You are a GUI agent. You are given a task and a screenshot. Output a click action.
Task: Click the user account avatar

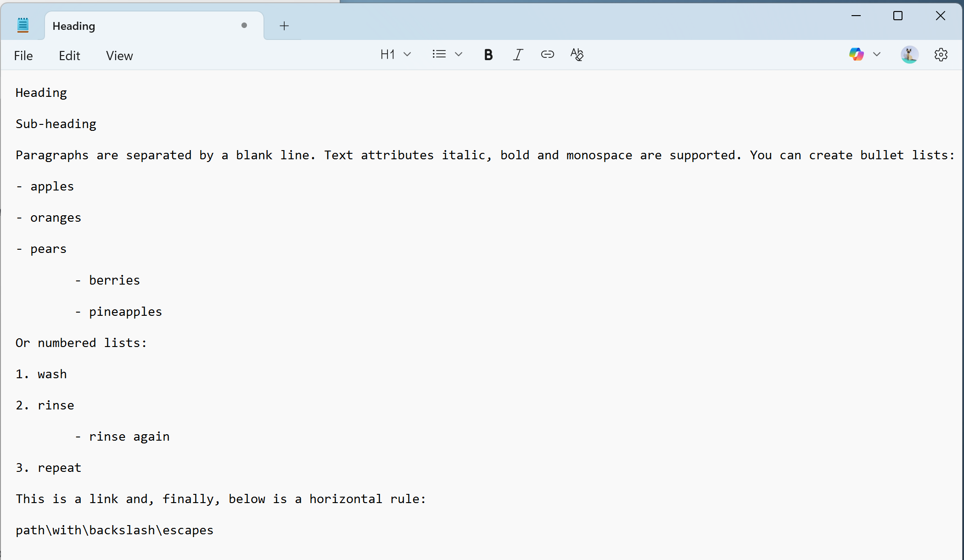(909, 55)
